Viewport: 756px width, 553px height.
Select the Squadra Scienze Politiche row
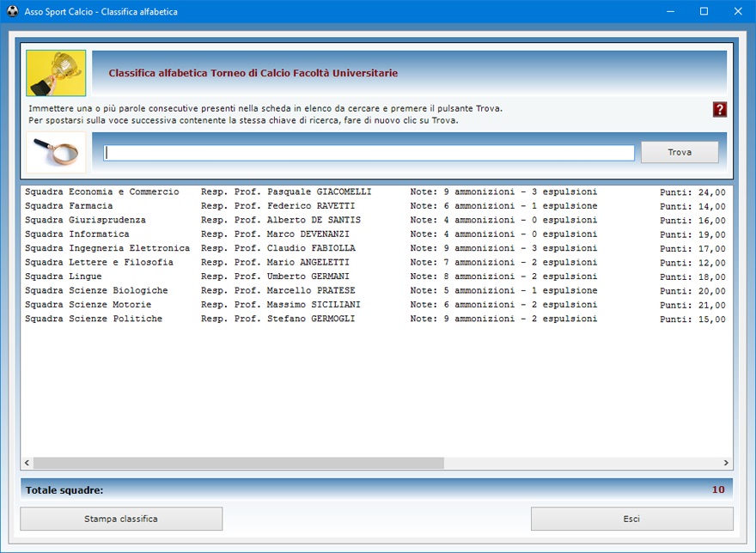pyautogui.click(x=375, y=319)
